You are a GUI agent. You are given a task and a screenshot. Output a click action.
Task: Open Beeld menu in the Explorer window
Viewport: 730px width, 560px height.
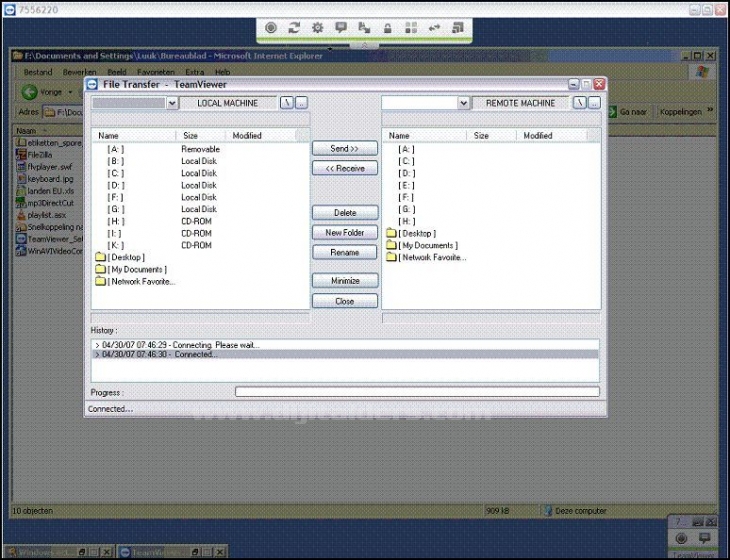tap(117, 72)
